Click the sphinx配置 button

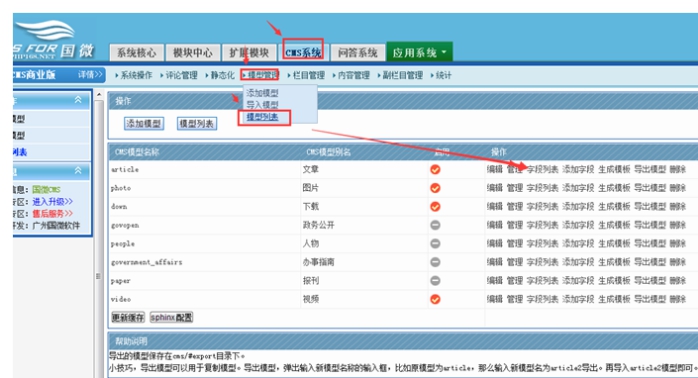[171, 317]
